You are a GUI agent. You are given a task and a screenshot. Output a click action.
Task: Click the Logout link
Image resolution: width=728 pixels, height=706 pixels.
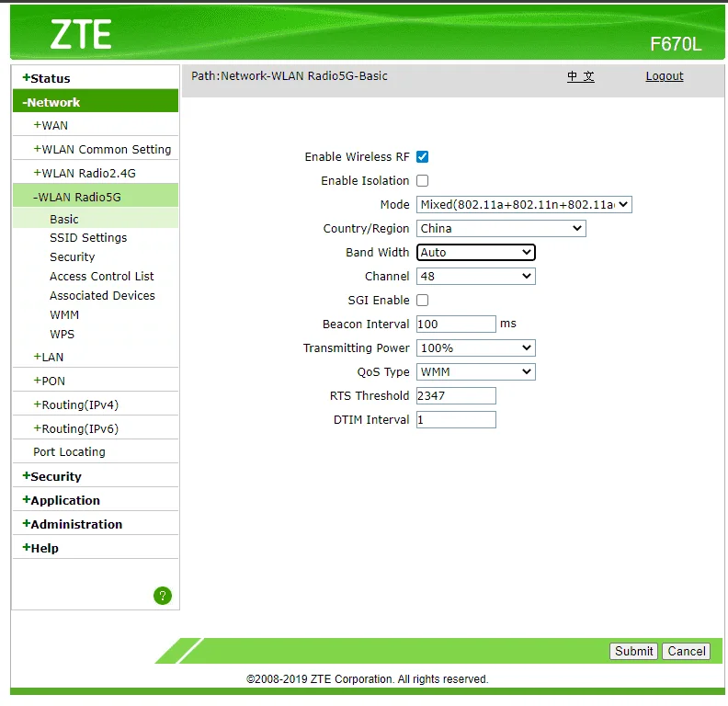[665, 76]
